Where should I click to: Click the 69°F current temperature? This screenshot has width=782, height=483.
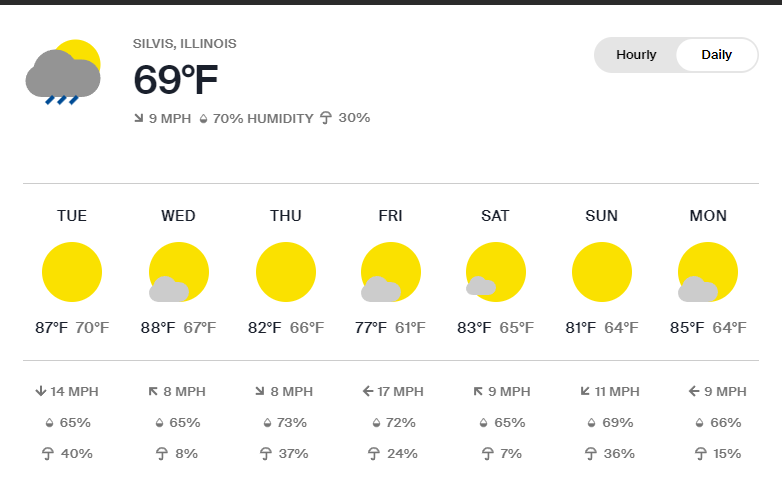point(175,80)
